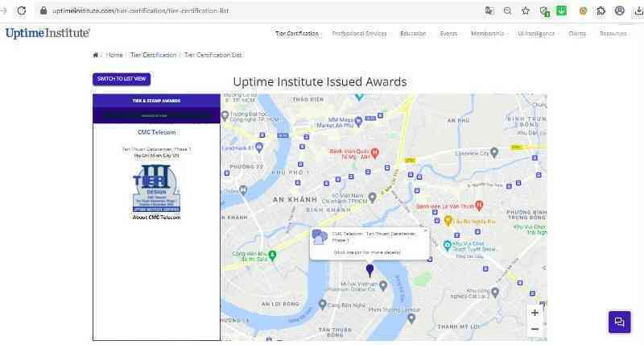Click the Landmark 81 map marker

(x=258, y=148)
